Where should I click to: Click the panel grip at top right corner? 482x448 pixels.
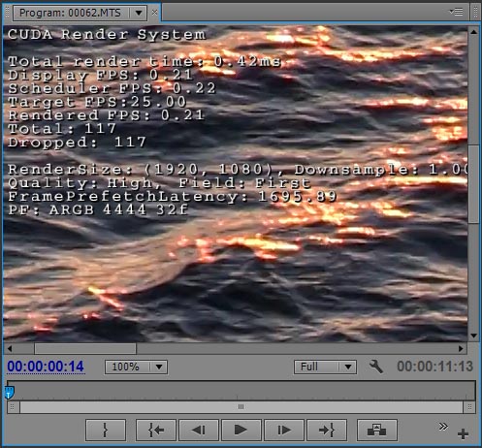click(x=475, y=12)
